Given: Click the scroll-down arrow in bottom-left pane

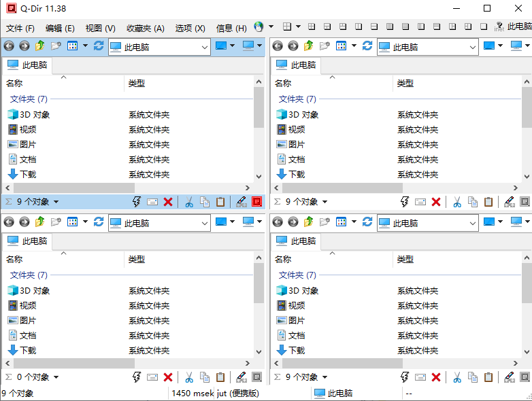Looking at the screenshot, I should point(259,352).
